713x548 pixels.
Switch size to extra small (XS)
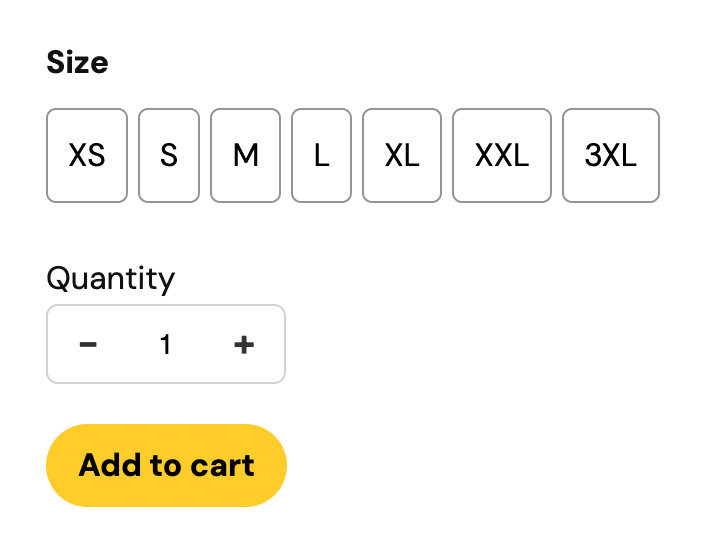coord(87,156)
